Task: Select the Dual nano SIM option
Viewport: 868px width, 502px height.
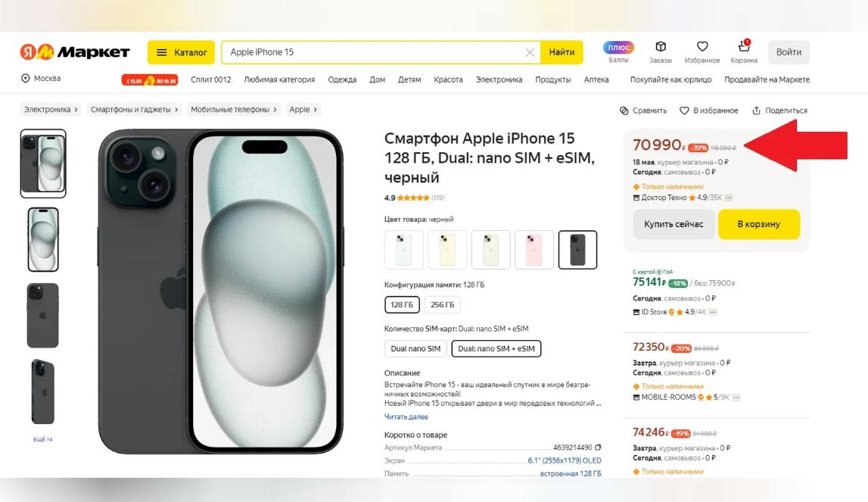Action: [x=415, y=349]
